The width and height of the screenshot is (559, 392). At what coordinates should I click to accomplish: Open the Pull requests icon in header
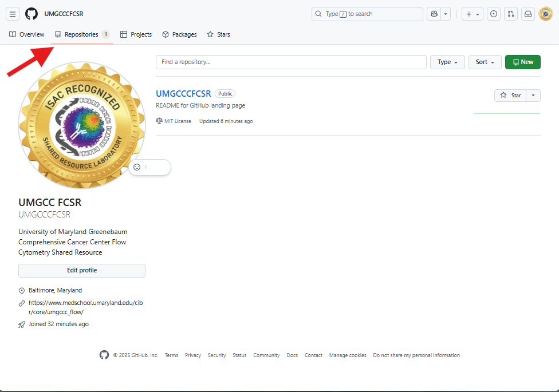coord(511,14)
